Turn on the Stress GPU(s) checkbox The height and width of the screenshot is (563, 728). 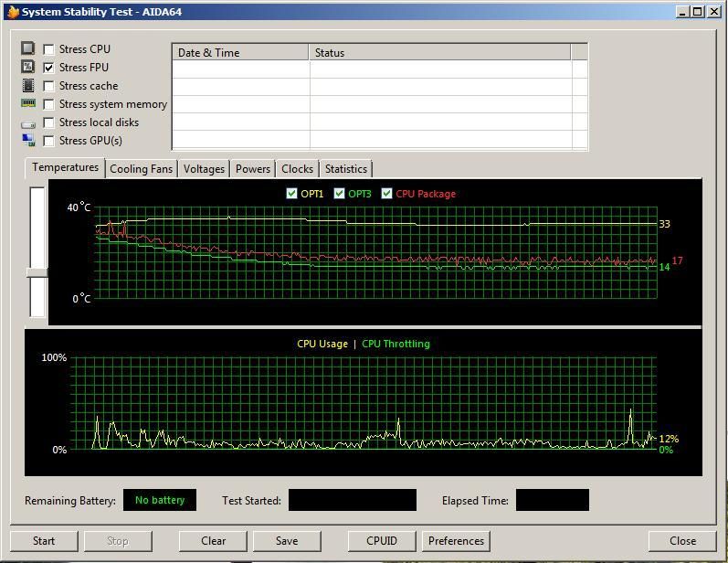coord(48,141)
